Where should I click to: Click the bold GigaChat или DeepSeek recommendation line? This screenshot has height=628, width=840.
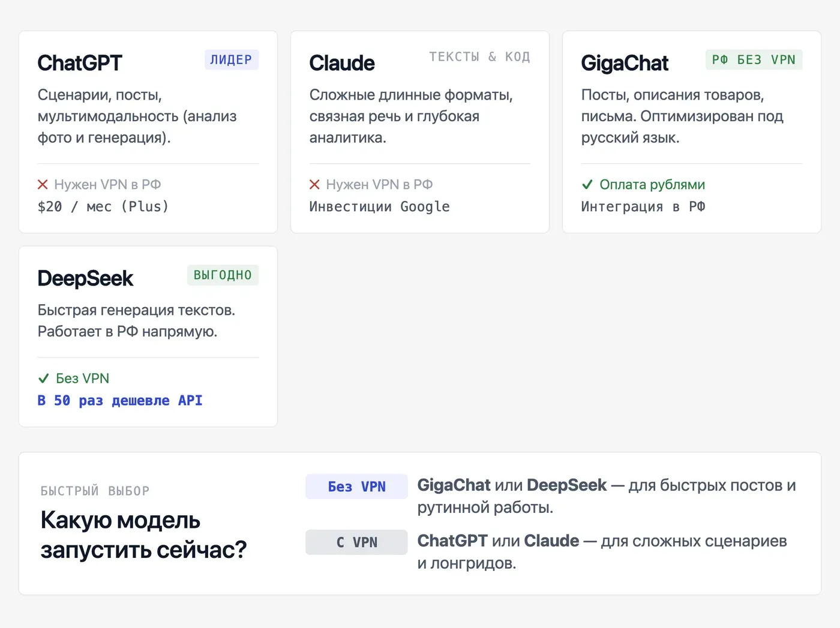tap(607, 496)
